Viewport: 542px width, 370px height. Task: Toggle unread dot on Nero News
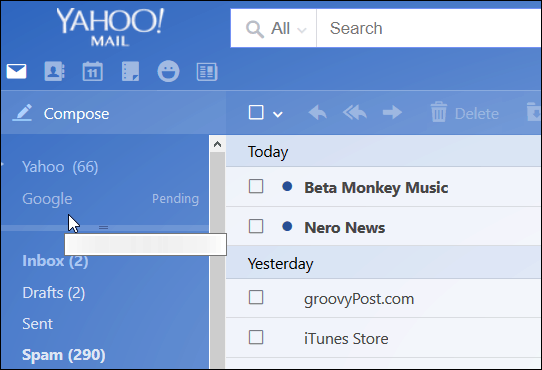point(287,226)
